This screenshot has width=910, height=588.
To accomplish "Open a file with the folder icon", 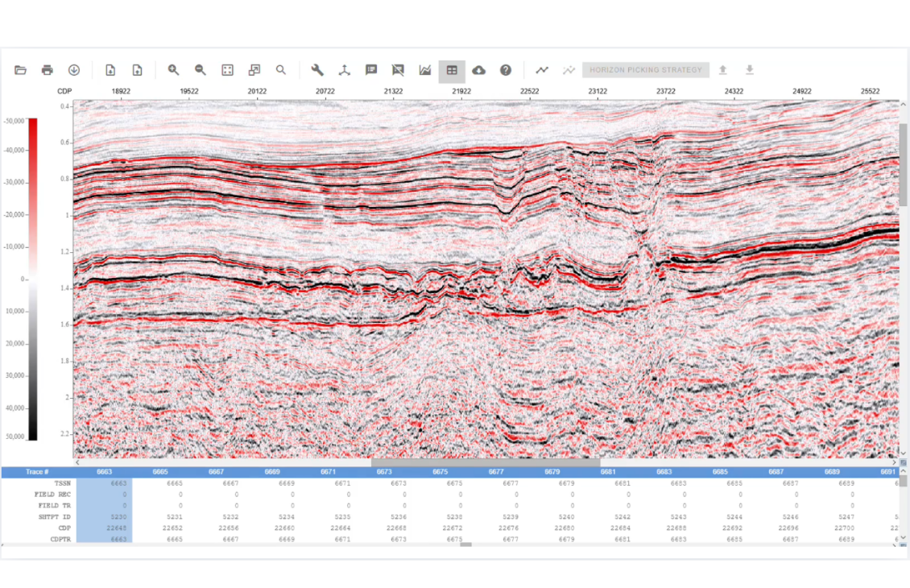I will tap(20, 70).
